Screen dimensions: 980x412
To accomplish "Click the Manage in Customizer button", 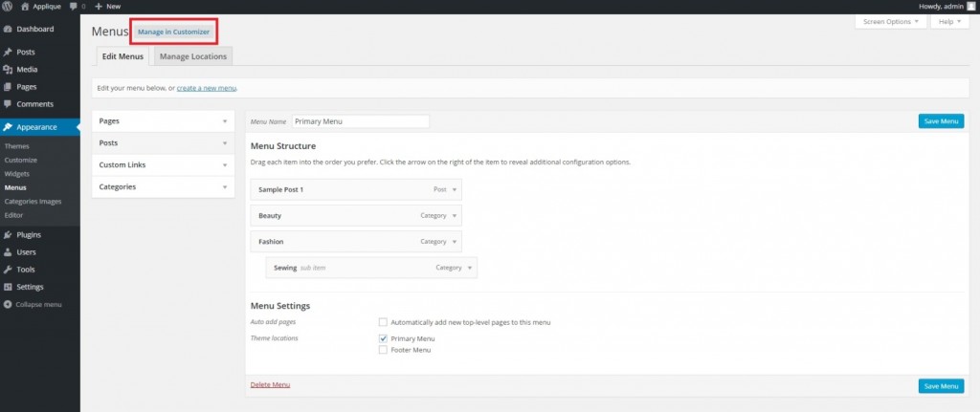I will (173, 32).
